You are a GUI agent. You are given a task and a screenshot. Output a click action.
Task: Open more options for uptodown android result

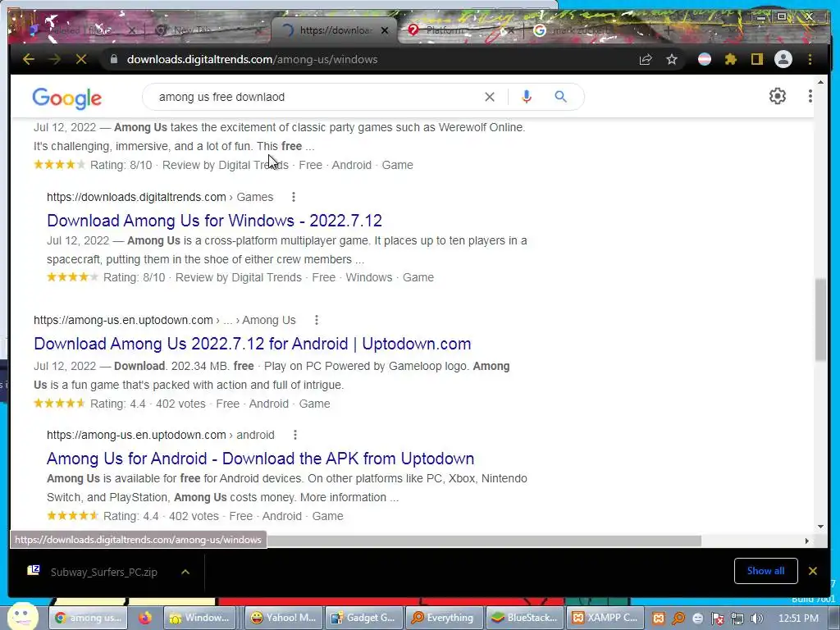pyautogui.click(x=295, y=435)
